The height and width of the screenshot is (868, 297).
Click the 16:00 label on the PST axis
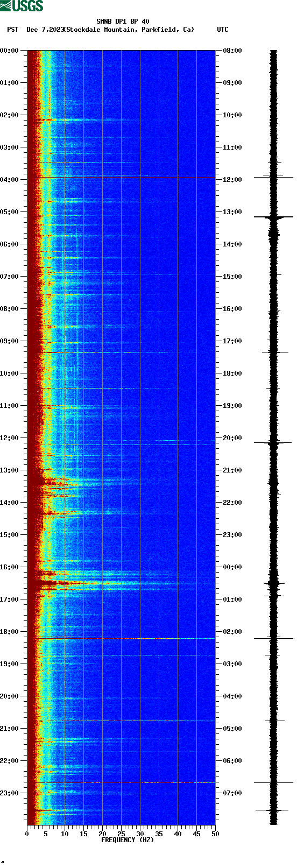coord(10,567)
